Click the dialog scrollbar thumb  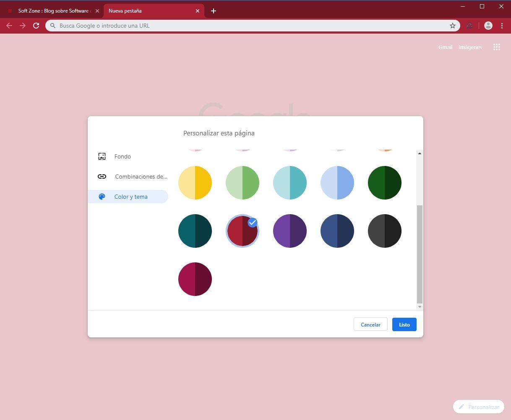420,254
